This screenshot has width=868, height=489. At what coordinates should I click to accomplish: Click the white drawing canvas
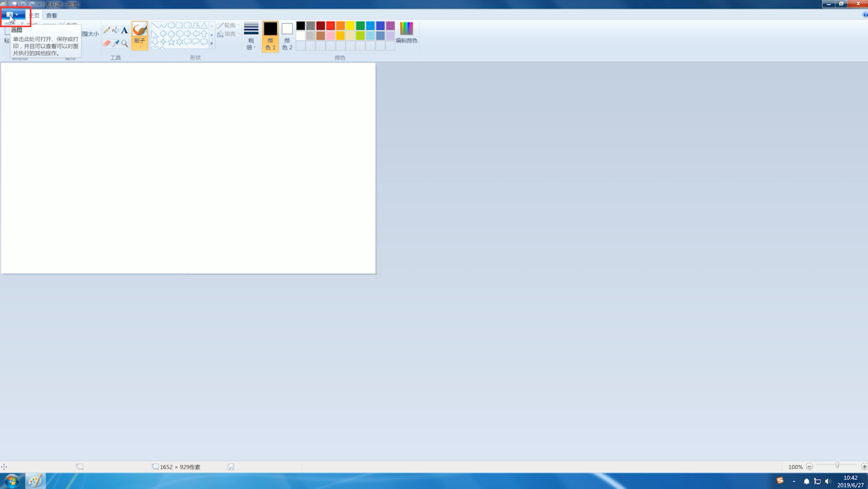click(x=188, y=168)
